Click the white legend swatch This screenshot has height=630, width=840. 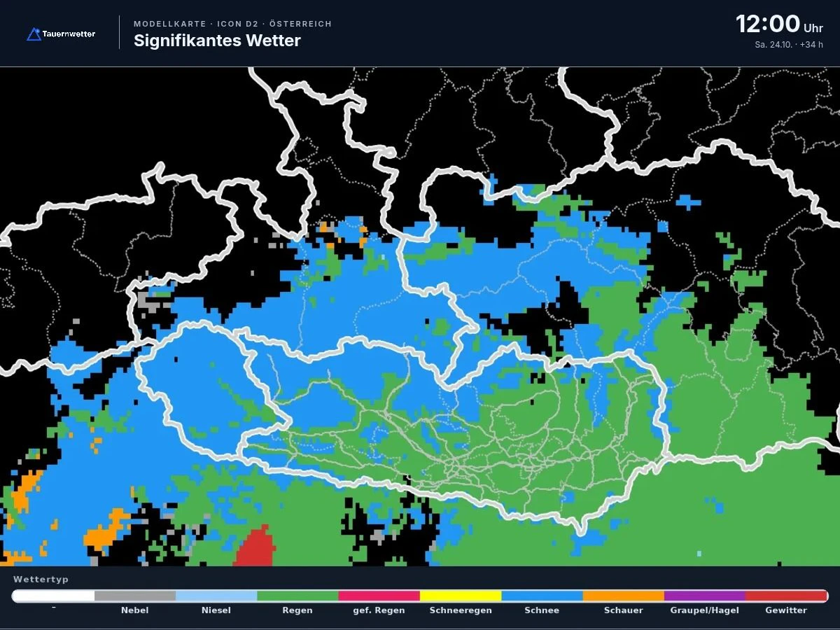point(53,596)
